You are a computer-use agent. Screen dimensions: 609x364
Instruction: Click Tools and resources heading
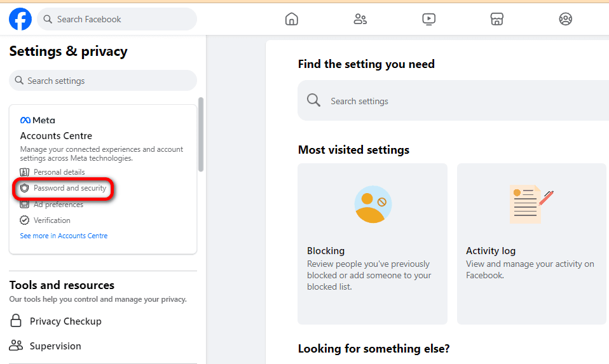[62, 285]
